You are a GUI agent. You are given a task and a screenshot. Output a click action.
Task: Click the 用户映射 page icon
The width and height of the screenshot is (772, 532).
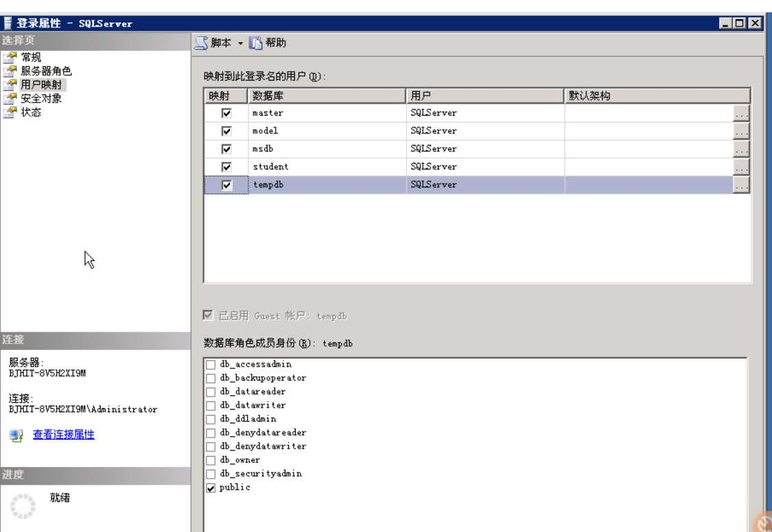pos(10,85)
